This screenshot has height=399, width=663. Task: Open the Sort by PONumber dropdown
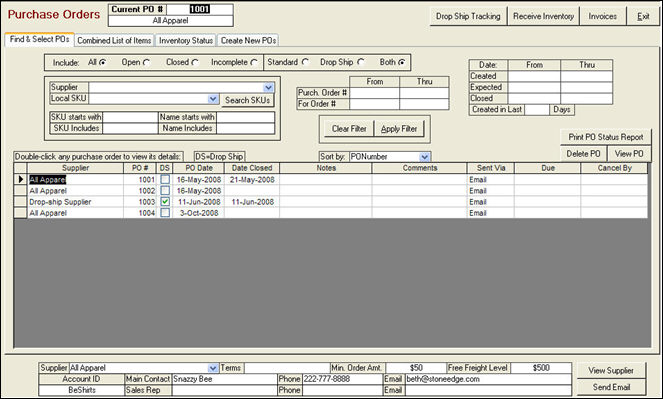pyautogui.click(x=425, y=157)
